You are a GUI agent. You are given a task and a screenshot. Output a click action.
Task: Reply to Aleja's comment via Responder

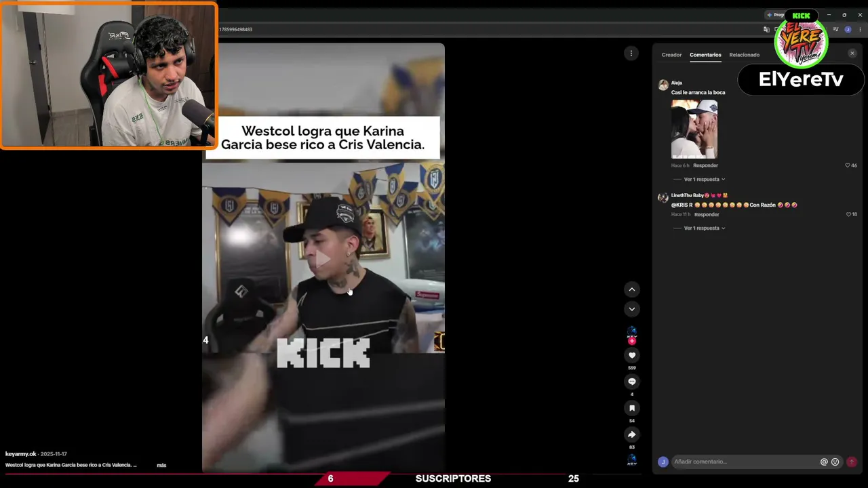(x=705, y=165)
